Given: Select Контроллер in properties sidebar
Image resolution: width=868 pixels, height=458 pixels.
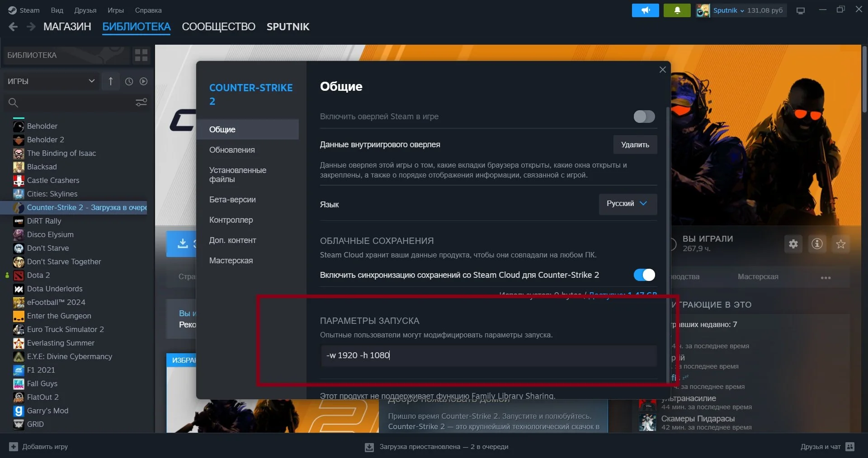Looking at the screenshot, I should point(247,220).
